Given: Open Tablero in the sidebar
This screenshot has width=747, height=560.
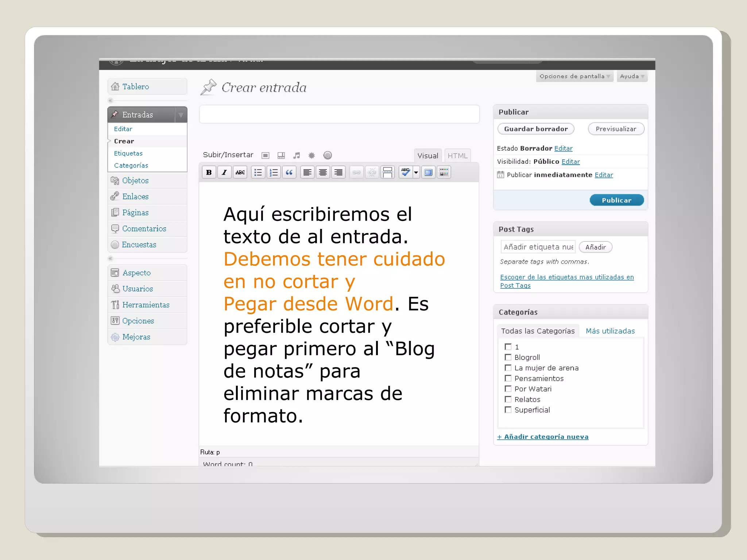Looking at the screenshot, I should (147, 86).
